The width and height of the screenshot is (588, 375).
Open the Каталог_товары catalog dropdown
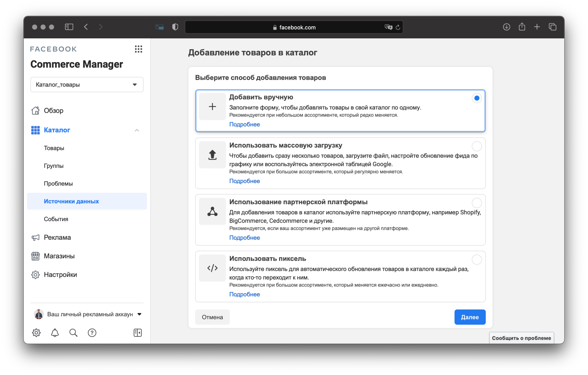pos(87,85)
